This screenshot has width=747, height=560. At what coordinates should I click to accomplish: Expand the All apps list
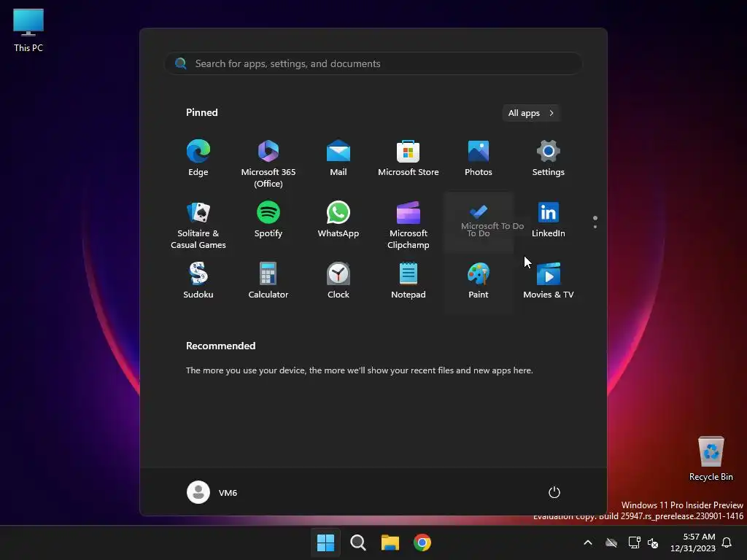point(531,113)
